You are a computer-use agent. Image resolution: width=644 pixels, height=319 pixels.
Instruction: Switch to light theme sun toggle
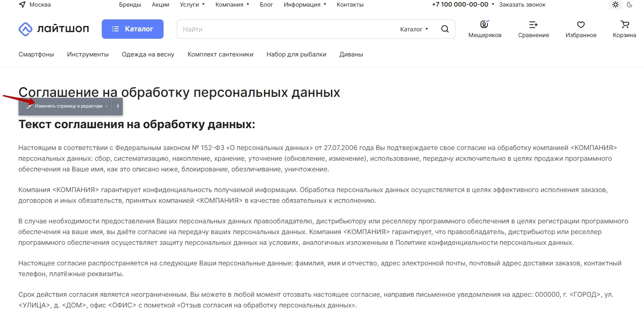coord(615,5)
